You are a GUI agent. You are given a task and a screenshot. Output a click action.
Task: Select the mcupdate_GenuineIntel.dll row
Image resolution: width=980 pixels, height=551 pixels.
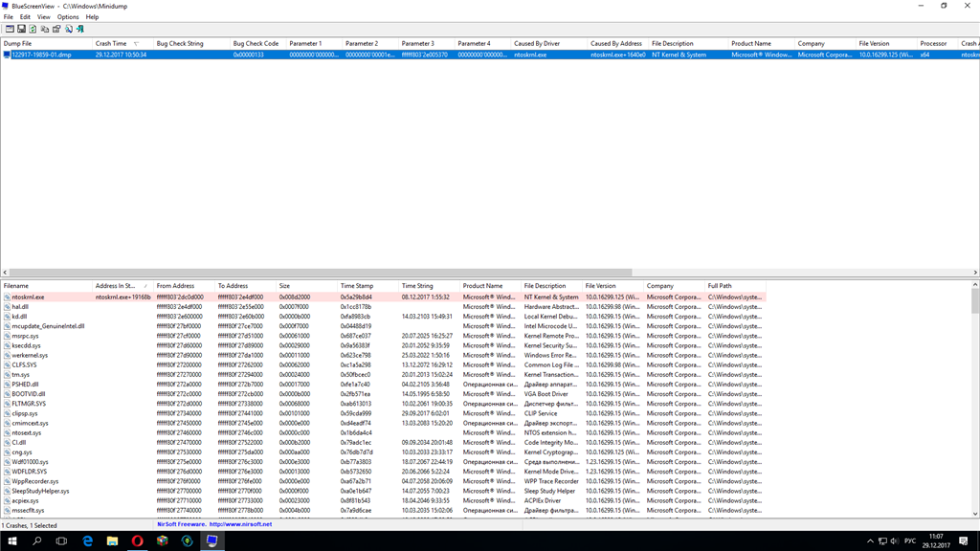pos(383,326)
